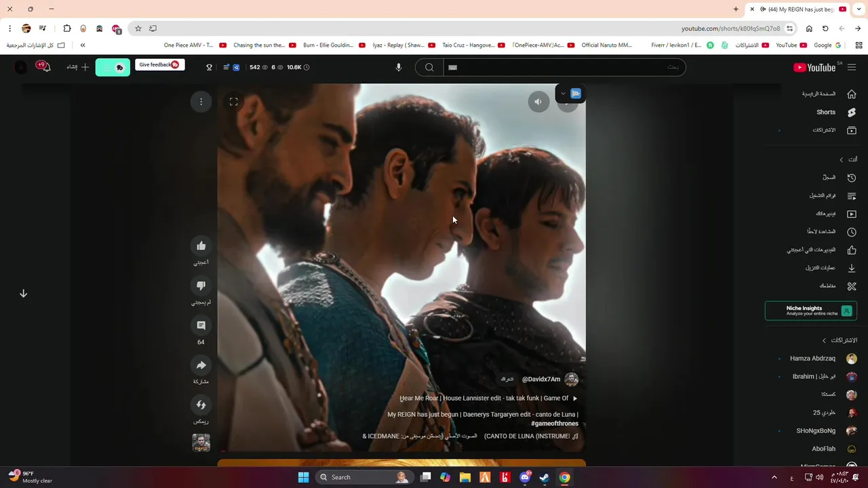
Task: Open the sound source thumbnail under Remix
Action: [201, 443]
